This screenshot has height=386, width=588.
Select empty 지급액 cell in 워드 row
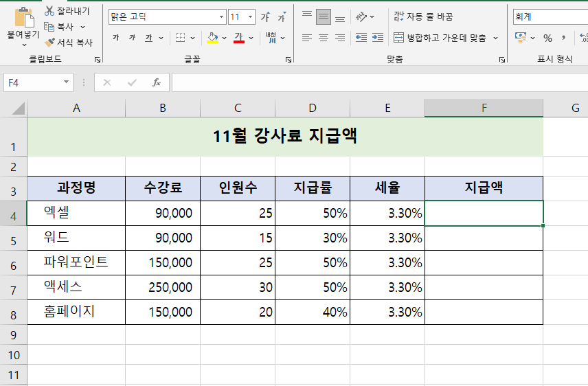coord(484,238)
